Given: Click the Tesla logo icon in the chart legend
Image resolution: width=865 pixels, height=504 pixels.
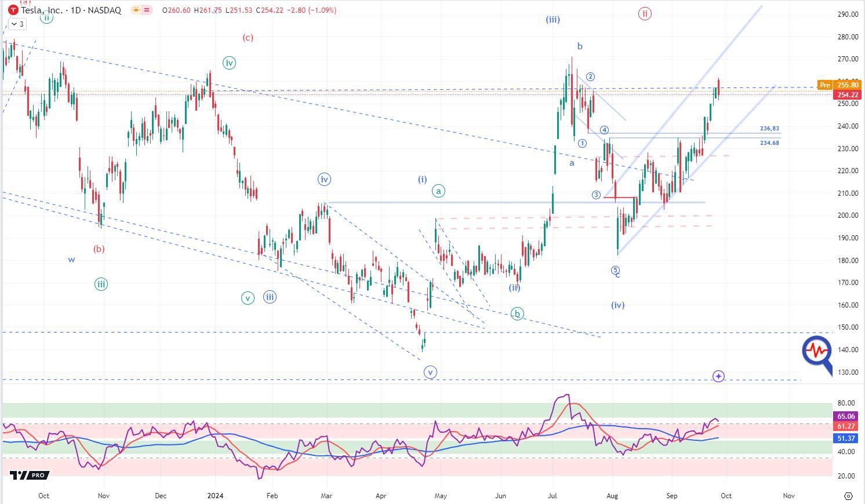Looking at the screenshot, I should click(13, 10).
